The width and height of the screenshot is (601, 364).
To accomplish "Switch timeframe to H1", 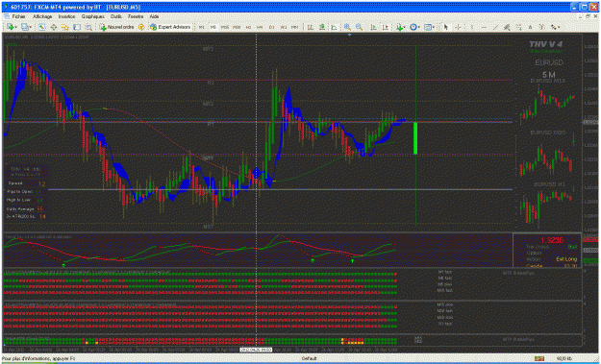I will coord(248,27).
